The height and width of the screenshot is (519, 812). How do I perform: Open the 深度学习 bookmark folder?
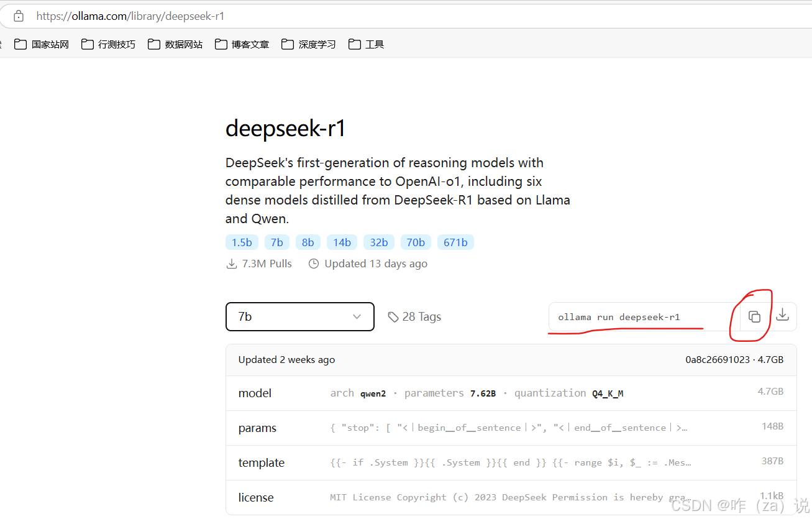(x=309, y=44)
